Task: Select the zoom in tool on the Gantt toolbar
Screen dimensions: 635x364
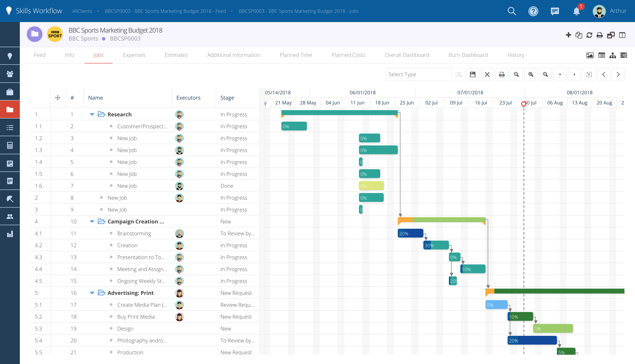Action: (x=531, y=74)
